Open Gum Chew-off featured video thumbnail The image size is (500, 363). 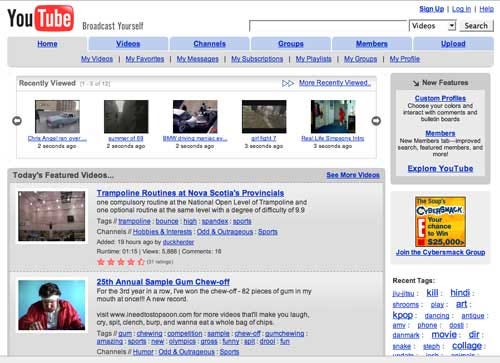point(52,305)
